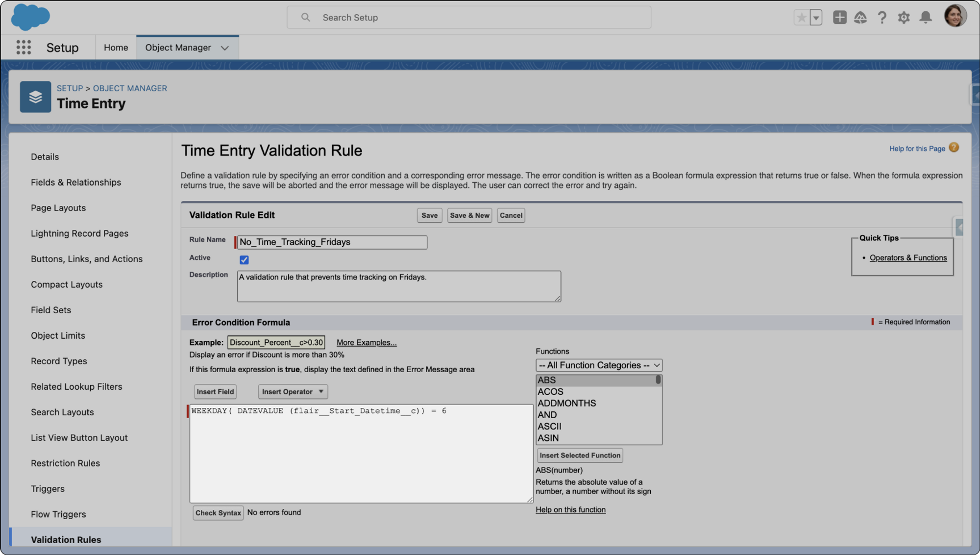Image resolution: width=980 pixels, height=555 pixels.
Task: Open the App Launcher grid icon
Action: click(x=24, y=48)
